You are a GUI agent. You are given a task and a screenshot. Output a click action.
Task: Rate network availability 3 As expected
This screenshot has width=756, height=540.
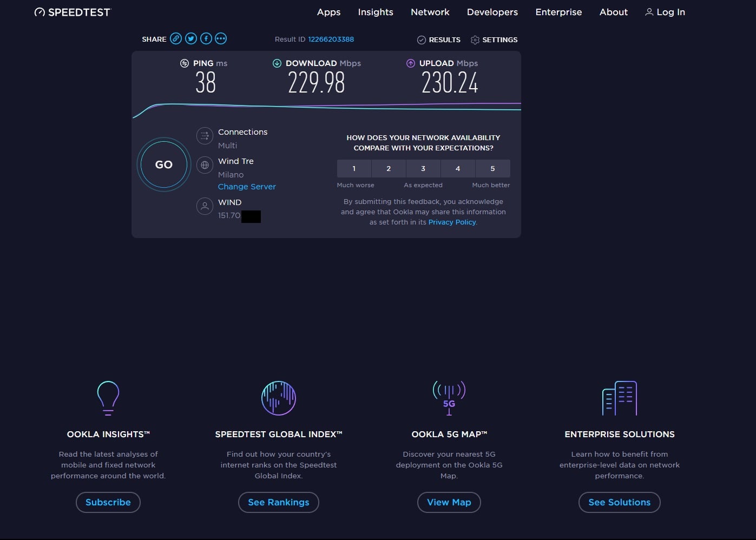tap(423, 169)
